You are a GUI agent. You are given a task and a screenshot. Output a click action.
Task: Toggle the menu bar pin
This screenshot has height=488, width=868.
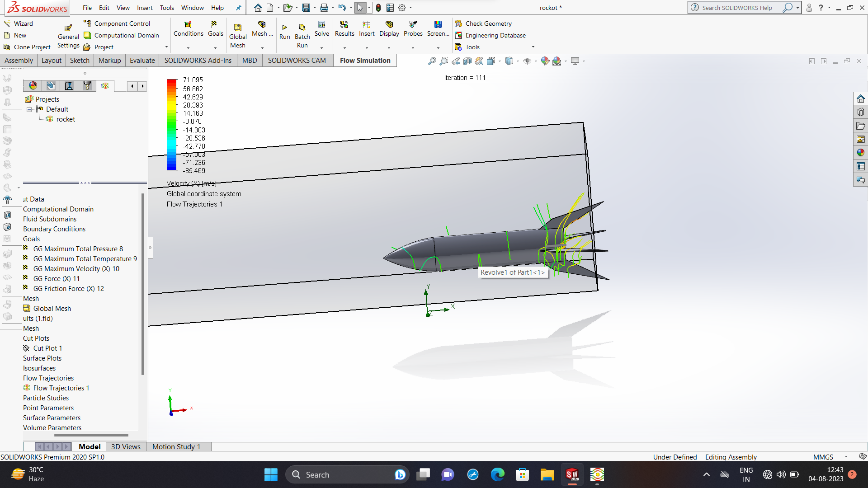click(239, 8)
